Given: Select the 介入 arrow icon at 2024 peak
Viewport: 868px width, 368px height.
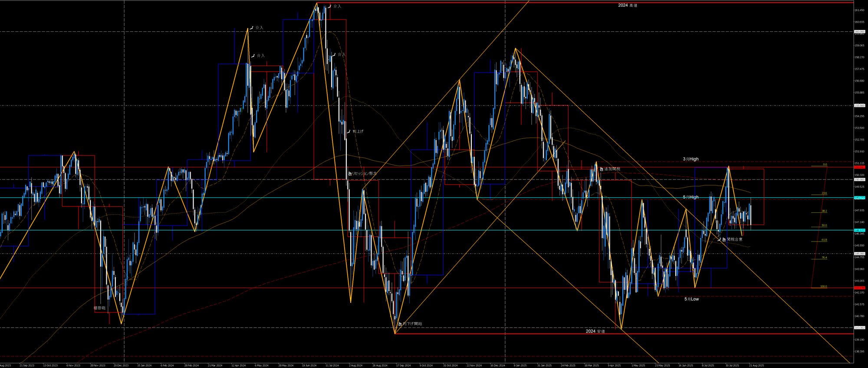Looking at the screenshot, I should click(330, 7).
